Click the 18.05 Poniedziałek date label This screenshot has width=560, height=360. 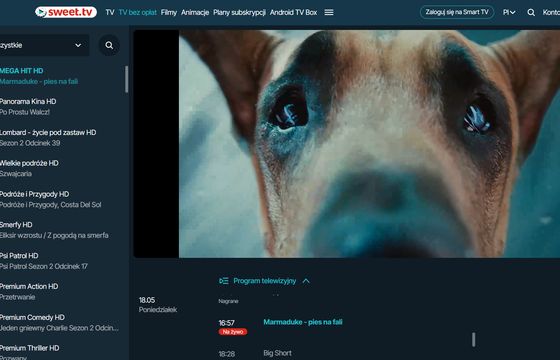click(x=158, y=305)
